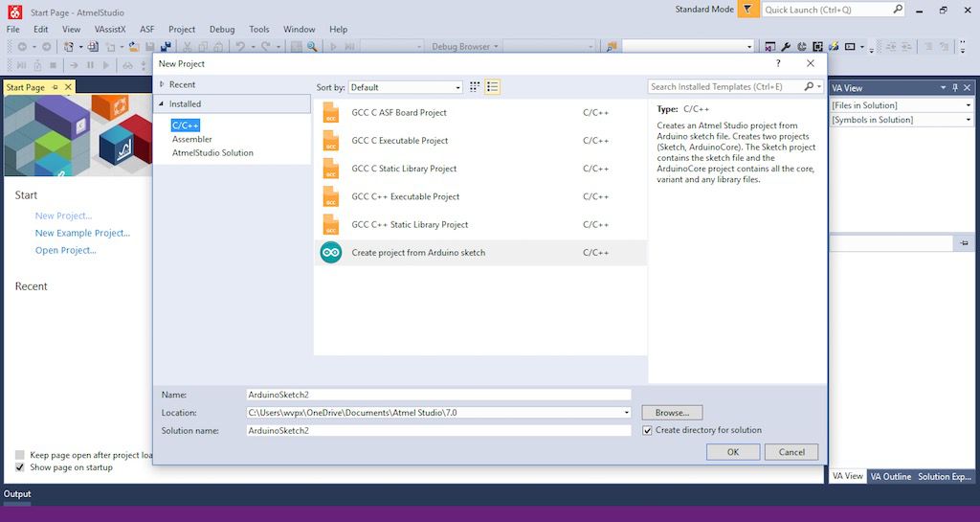Click the Quick Launch search magnifier

tap(898, 10)
